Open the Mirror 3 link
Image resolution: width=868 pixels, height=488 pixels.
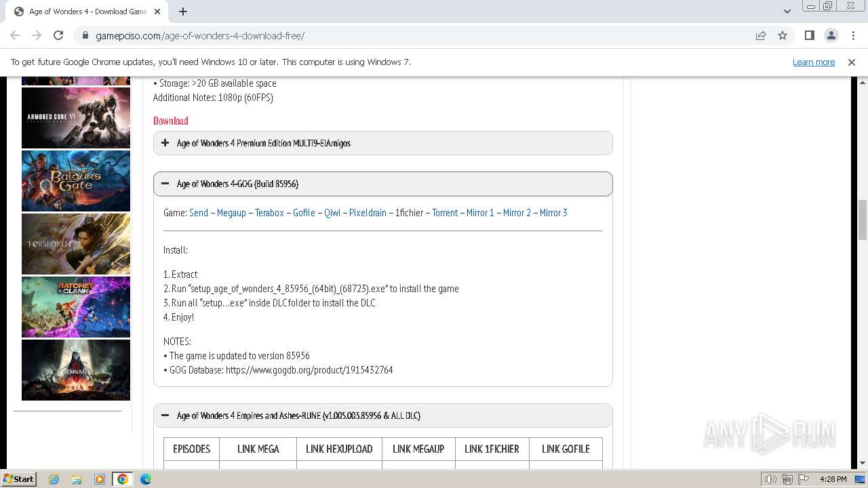[553, 213]
